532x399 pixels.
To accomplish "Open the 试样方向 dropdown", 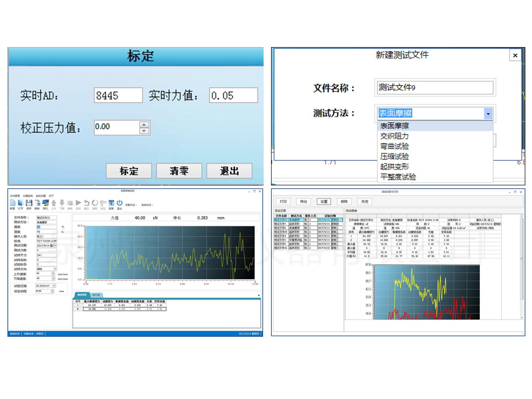I will pos(55,269).
